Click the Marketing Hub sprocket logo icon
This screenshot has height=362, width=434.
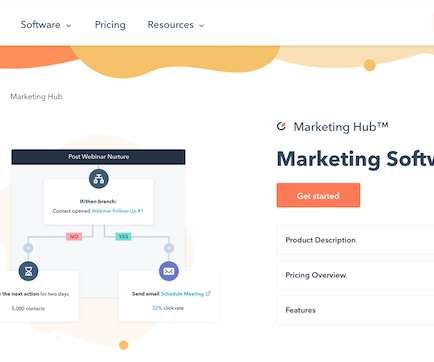point(281,126)
